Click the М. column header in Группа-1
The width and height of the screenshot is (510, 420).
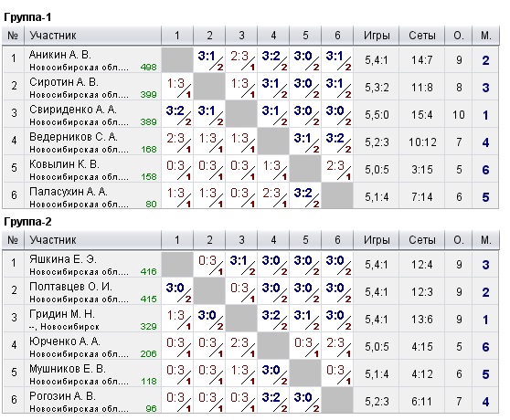[x=486, y=35]
